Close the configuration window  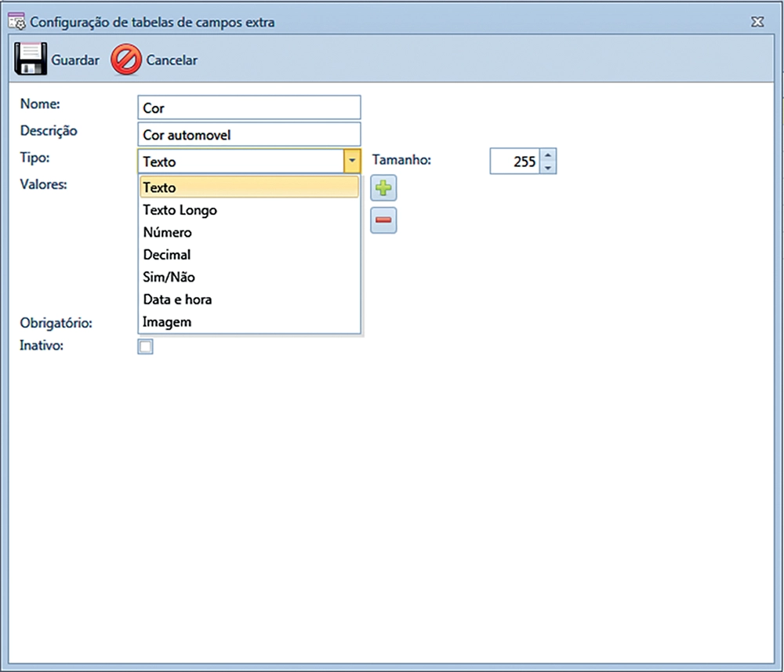pos(757,22)
